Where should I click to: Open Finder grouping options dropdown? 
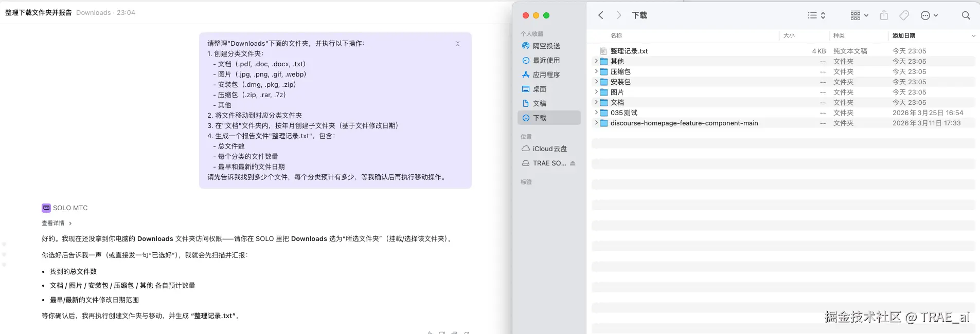click(x=859, y=15)
